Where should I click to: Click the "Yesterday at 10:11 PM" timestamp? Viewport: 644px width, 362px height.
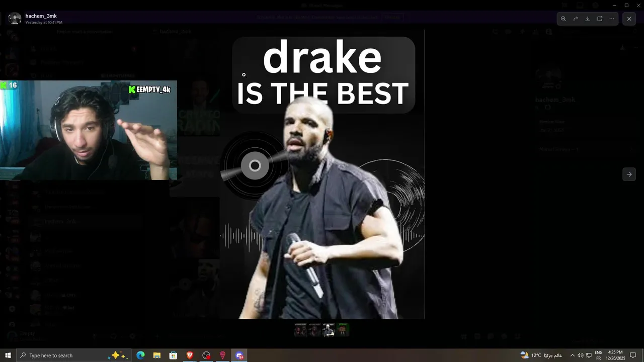[44, 23]
